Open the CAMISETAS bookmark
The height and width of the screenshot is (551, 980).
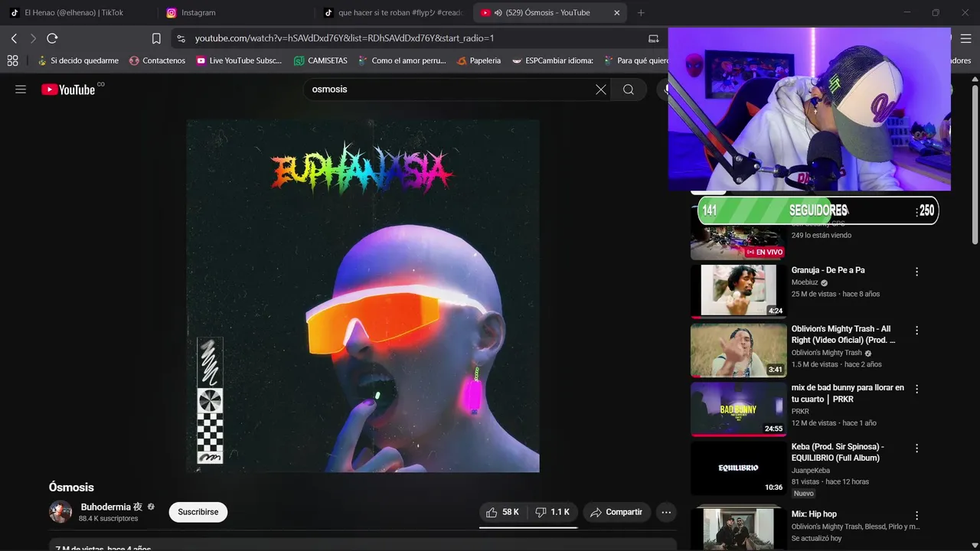[x=321, y=60]
